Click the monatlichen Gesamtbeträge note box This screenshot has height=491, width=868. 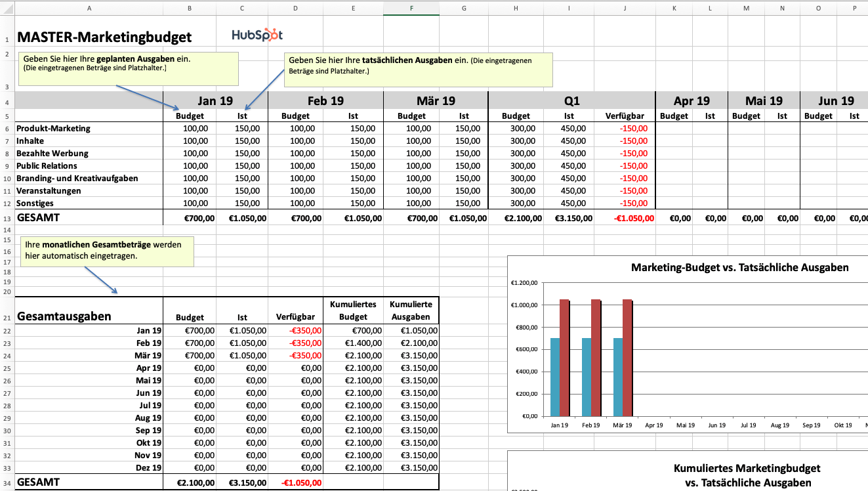107,251
